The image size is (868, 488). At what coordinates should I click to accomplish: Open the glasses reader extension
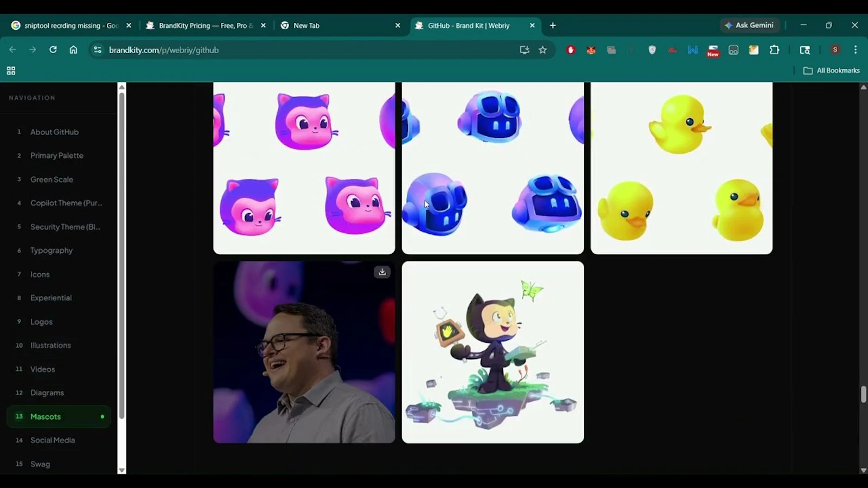pyautogui.click(x=733, y=50)
